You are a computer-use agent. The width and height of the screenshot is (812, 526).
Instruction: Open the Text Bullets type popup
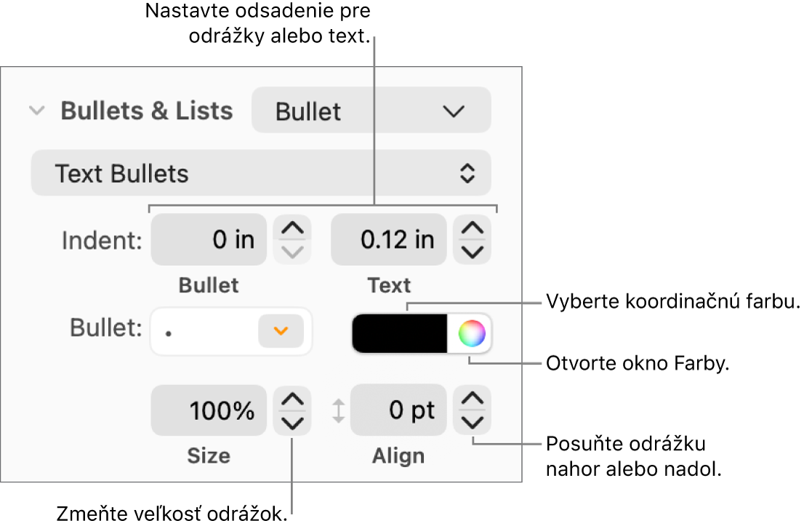260,174
